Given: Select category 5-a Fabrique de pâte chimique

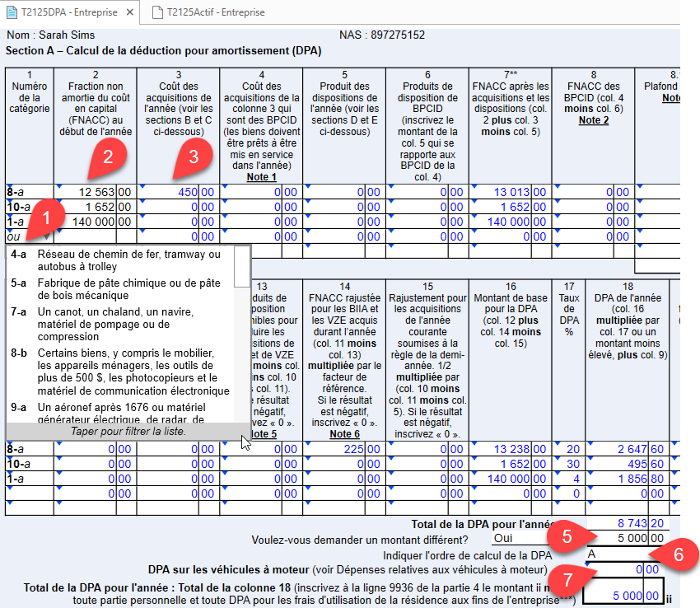Looking at the screenshot, I should point(119,289).
